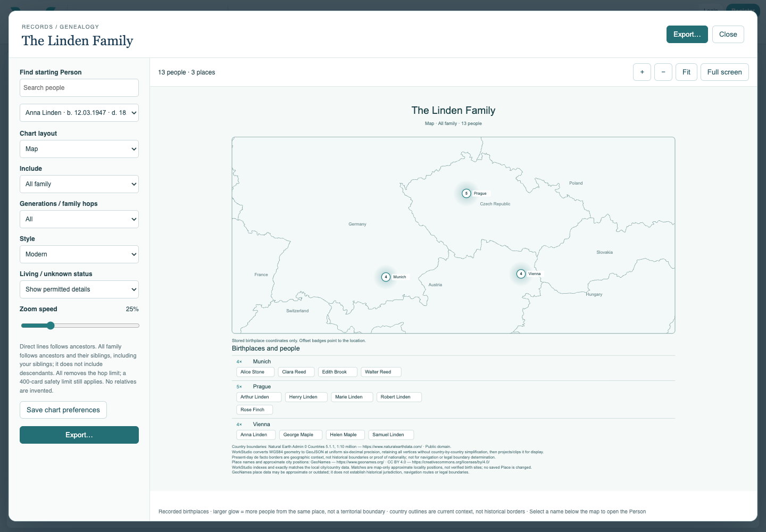This screenshot has width=766, height=532.
Task: Open Alice Stone's person chip
Action: [x=255, y=372]
